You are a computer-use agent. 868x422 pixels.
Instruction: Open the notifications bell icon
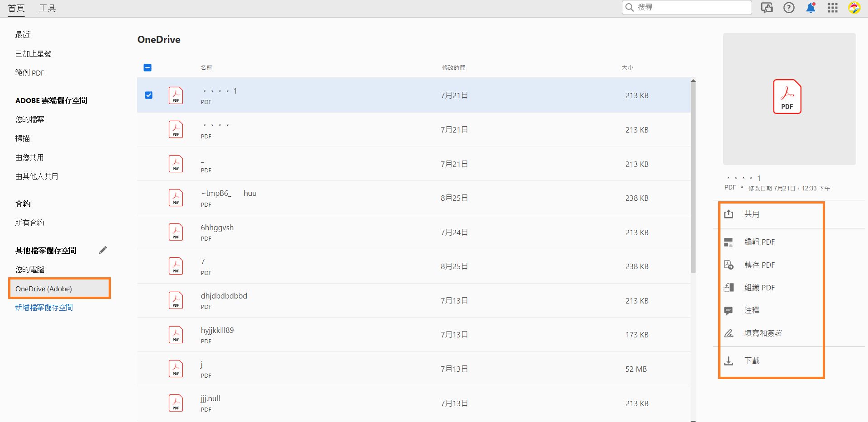click(x=811, y=8)
